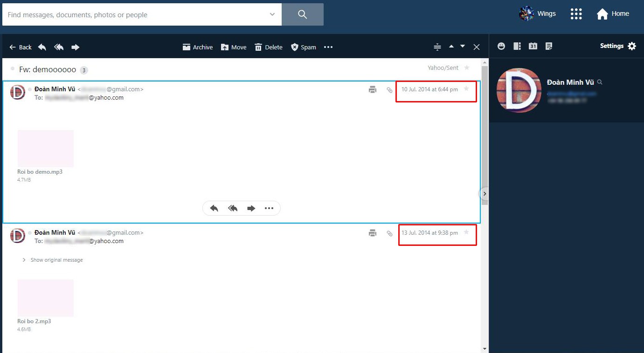Collapse the right side panel chevron
This screenshot has width=644, height=353.
point(485,193)
